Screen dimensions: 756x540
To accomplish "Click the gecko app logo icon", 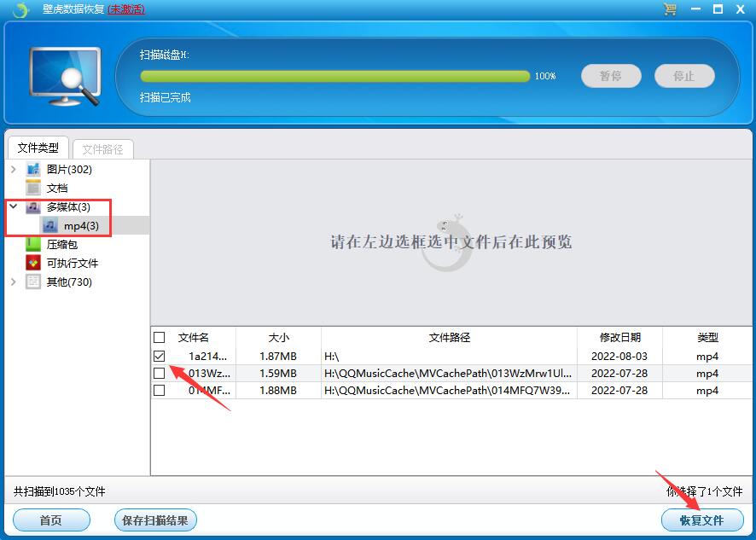I will point(20,9).
